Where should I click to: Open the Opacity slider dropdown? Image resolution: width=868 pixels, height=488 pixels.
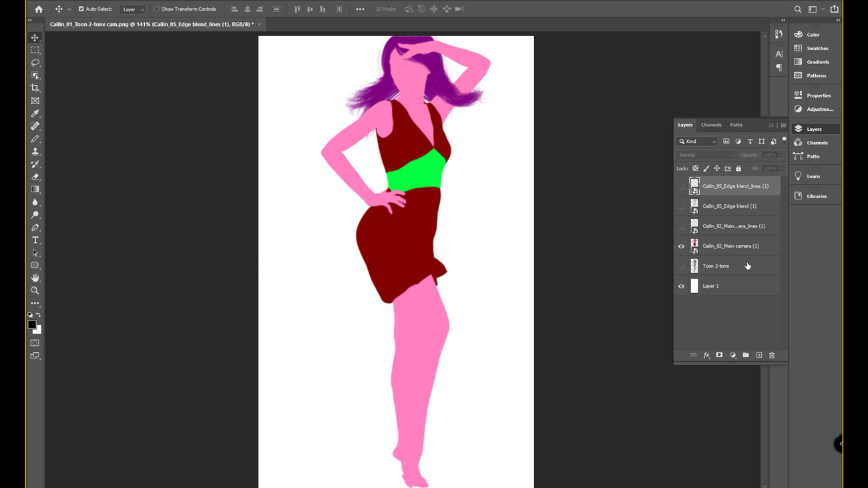[x=783, y=155]
